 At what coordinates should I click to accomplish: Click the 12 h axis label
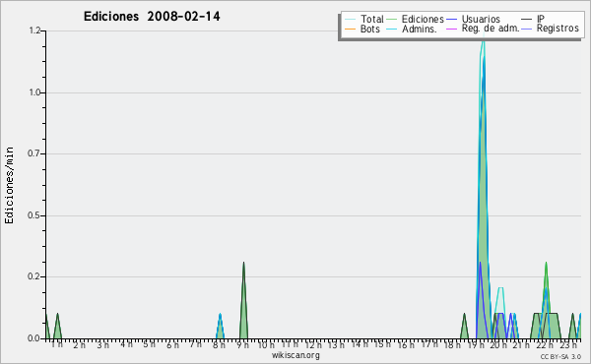tap(313, 344)
